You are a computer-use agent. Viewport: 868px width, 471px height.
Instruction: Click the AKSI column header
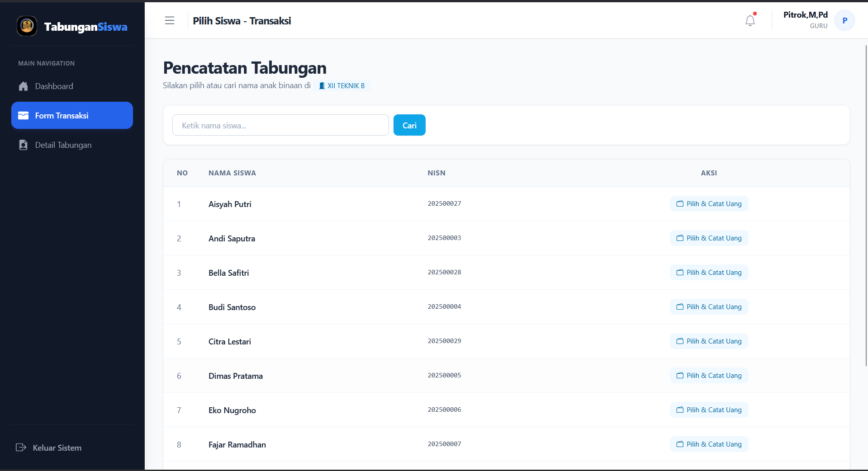tap(709, 173)
